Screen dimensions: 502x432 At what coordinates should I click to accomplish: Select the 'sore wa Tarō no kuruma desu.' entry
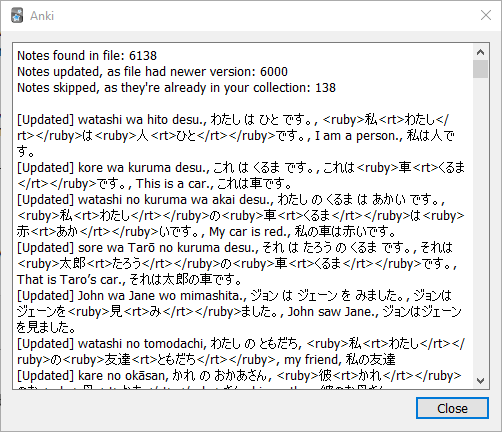point(237,263)
